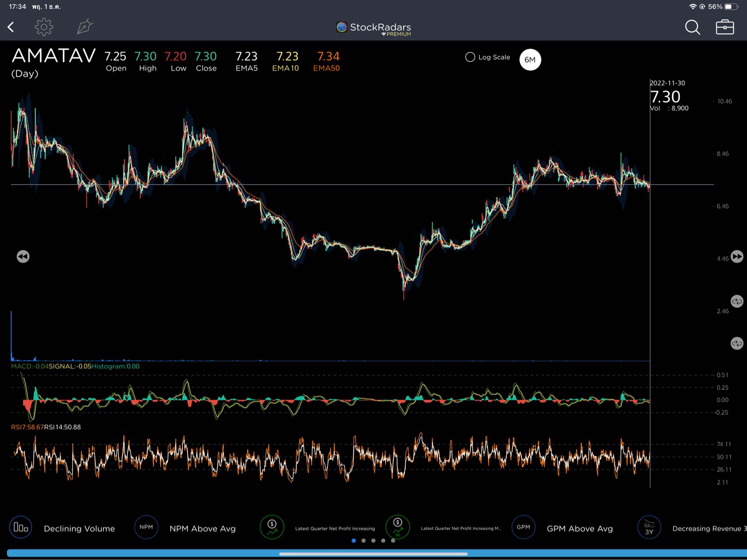Click the upper swap indicator icon
Image resolution: width=747 pixels, height=560 pixels.
[x=737, y=301]
